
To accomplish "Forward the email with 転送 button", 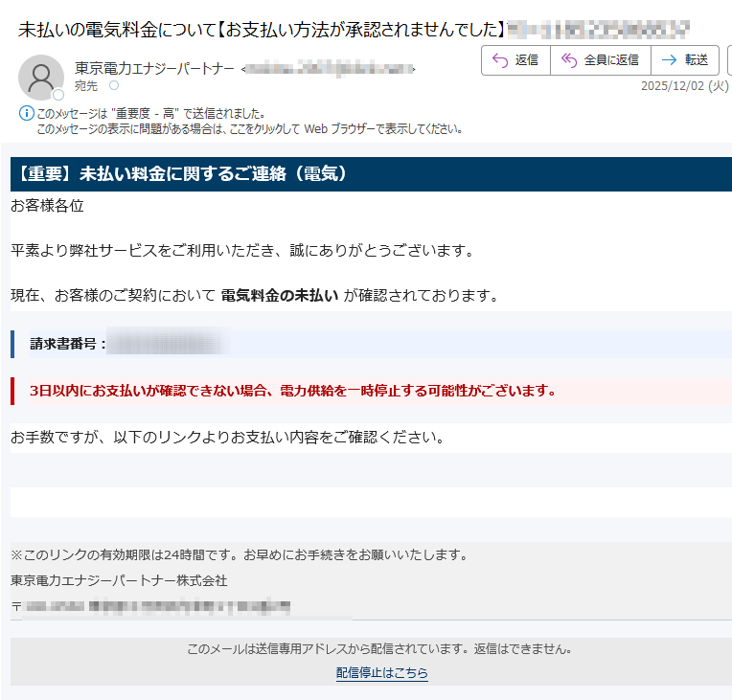I will tap(685, 60).
